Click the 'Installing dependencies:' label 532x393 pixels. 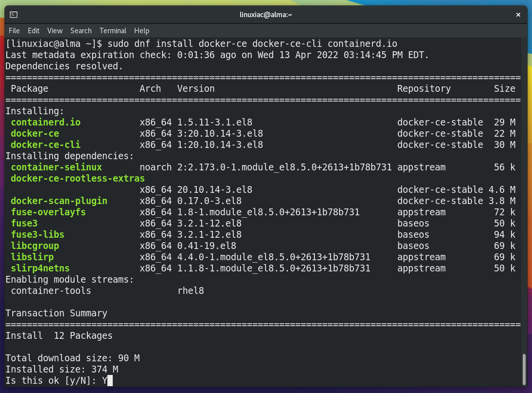point(70,156)
